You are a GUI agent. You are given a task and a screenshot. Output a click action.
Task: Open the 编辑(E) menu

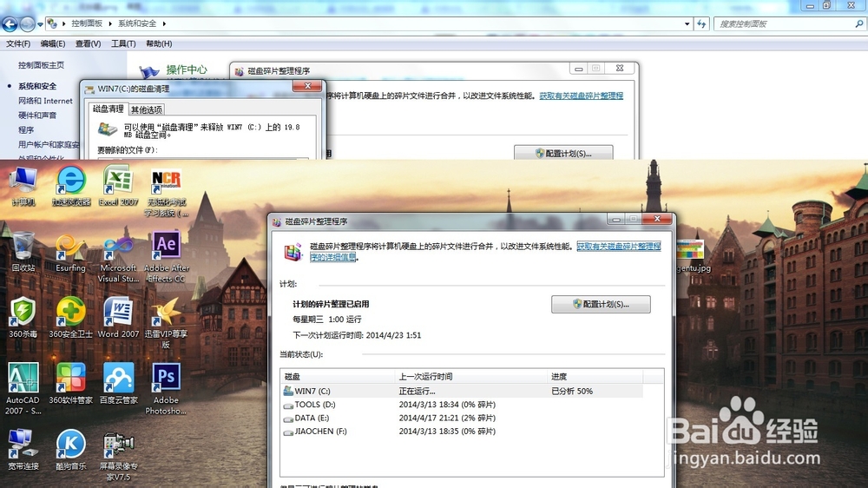(53, 43)
